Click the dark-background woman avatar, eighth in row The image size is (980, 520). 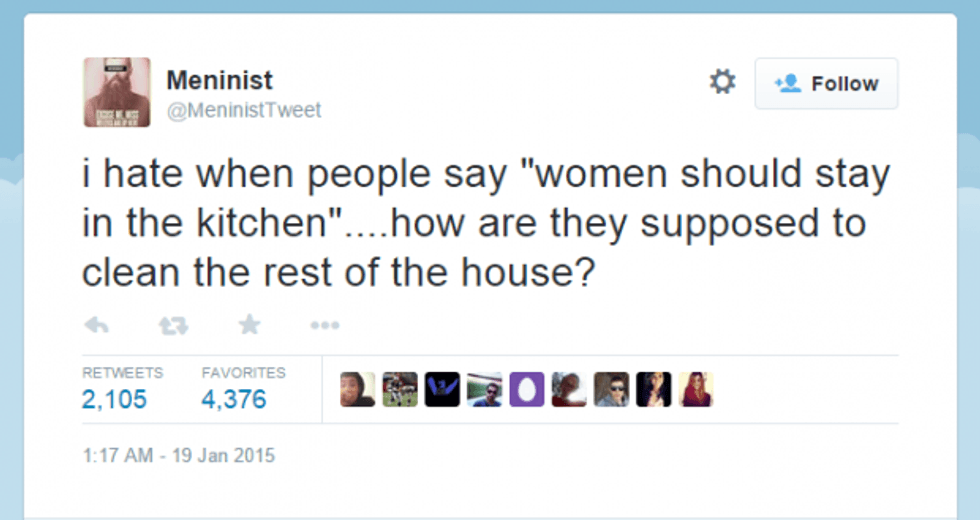[654, 390]
